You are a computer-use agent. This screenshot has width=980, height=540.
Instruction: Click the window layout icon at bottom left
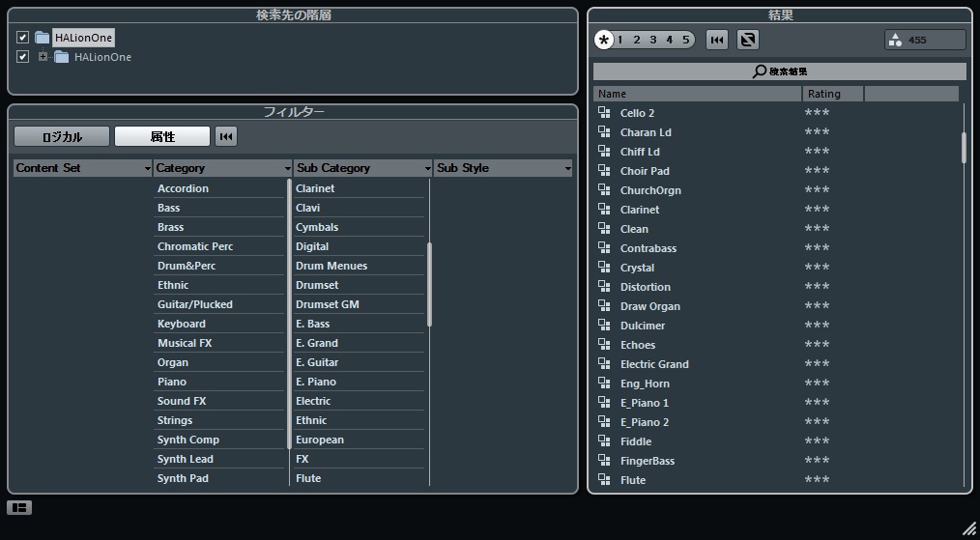(x=19, y=507)
